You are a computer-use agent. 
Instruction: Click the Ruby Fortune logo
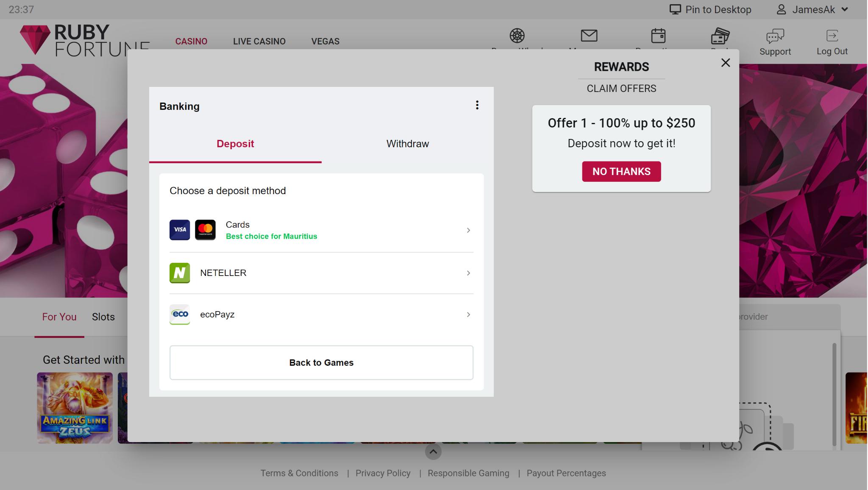[x=84, y=40]
